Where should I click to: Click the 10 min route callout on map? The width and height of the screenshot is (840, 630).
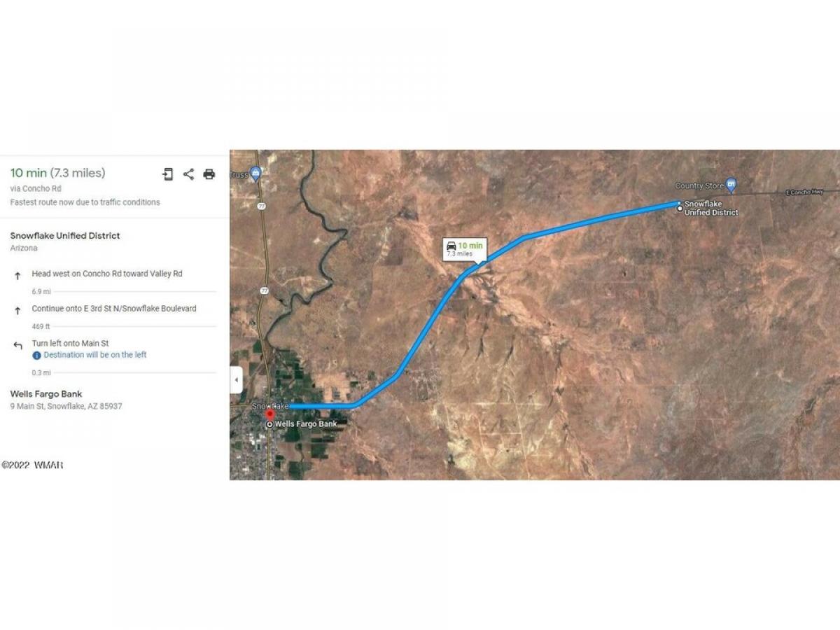tap(465, 249)
